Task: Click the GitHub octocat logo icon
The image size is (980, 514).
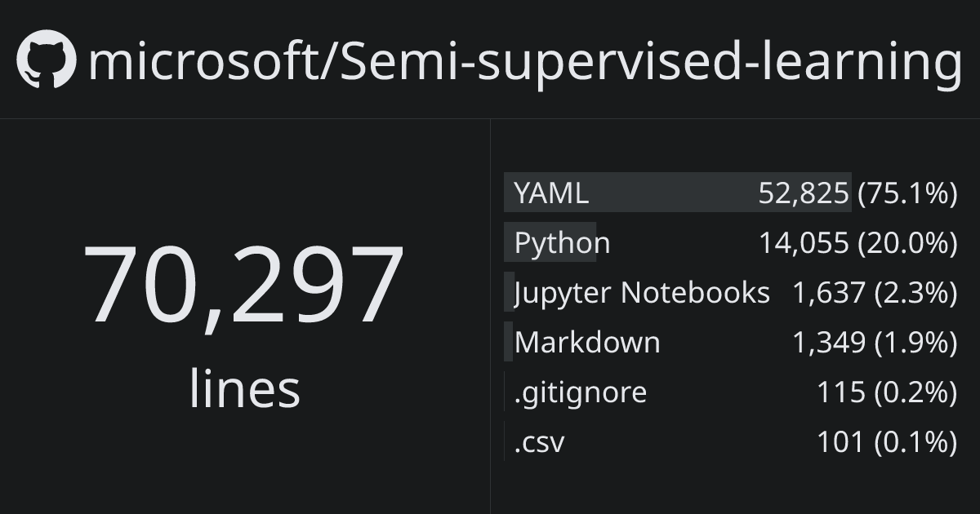Action: 47,59
